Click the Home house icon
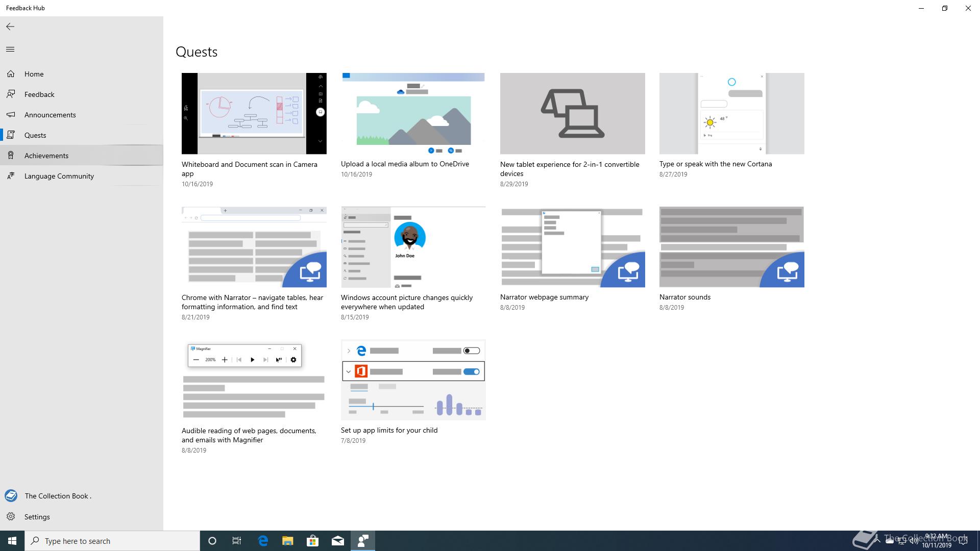This screenshot has width=980, height=551. click(x=11, y=74)
